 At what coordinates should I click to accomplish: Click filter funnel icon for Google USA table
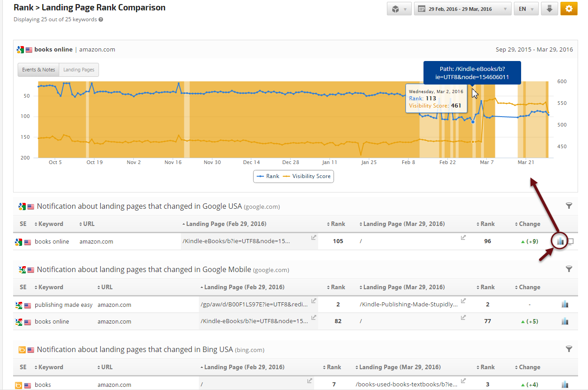[x=569, y=206]
